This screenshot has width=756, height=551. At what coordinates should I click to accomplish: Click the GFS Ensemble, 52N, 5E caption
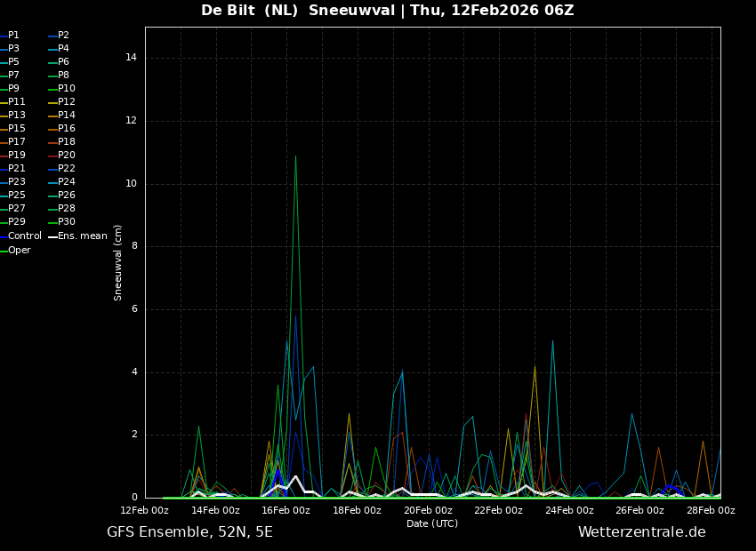[x=189, y=532]
